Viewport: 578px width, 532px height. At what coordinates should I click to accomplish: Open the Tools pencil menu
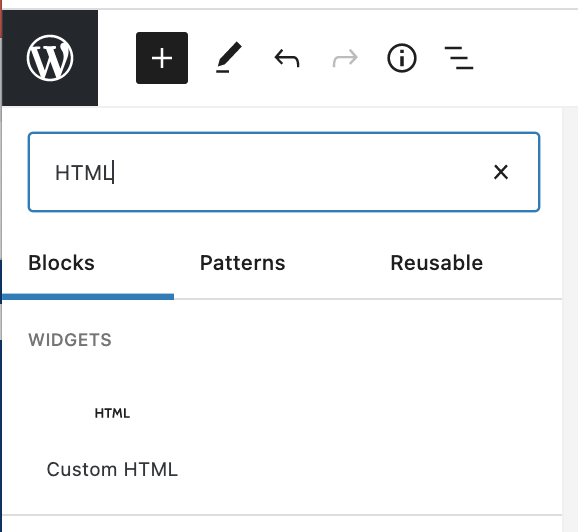[229, 58]
